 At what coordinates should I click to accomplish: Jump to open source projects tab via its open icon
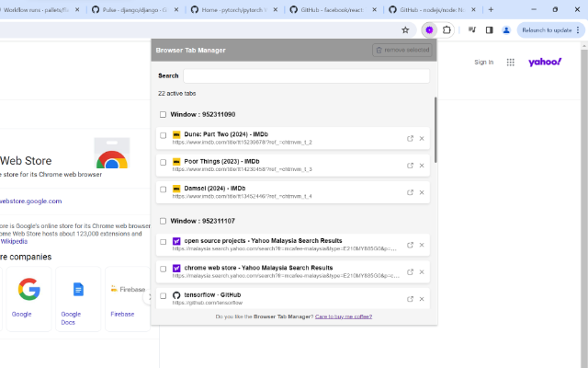click(411, 245)
